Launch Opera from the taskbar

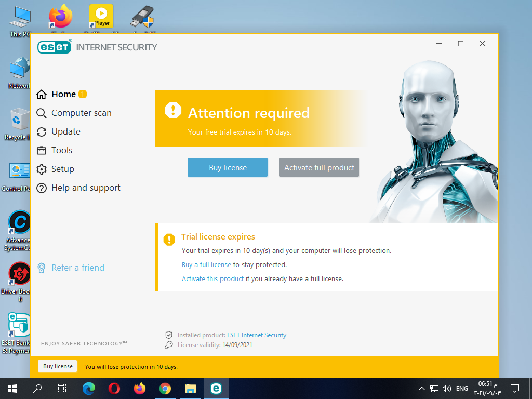tap(114, 389)
